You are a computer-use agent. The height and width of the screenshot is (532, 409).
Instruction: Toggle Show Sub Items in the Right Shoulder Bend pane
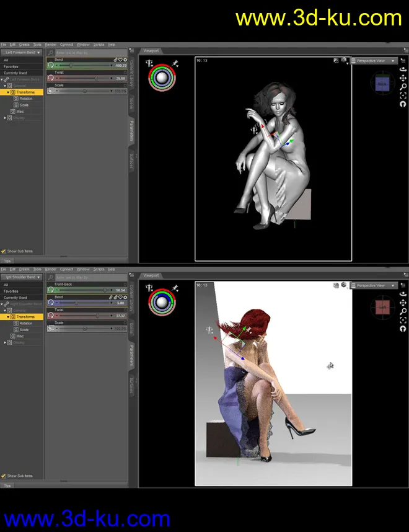pyautogui.click(x=4, y=476)
